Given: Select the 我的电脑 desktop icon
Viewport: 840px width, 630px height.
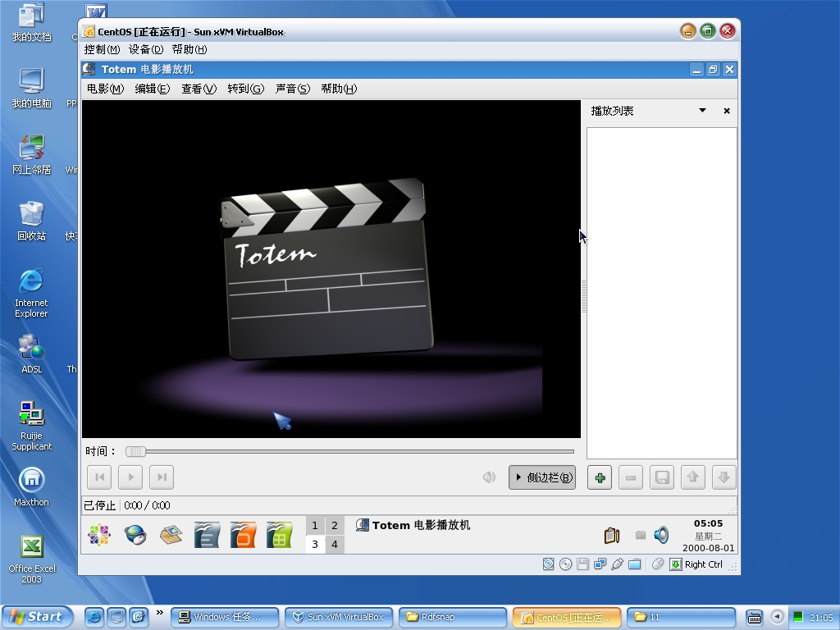Looking at the screenshot, I should [32, 89].
